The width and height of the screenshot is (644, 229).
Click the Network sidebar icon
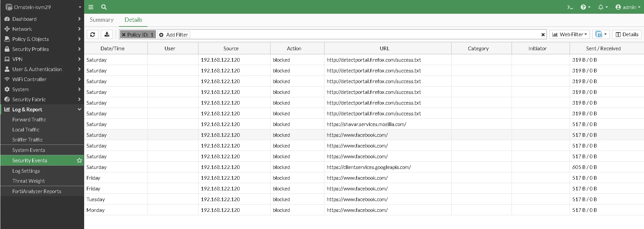[7, 29]
